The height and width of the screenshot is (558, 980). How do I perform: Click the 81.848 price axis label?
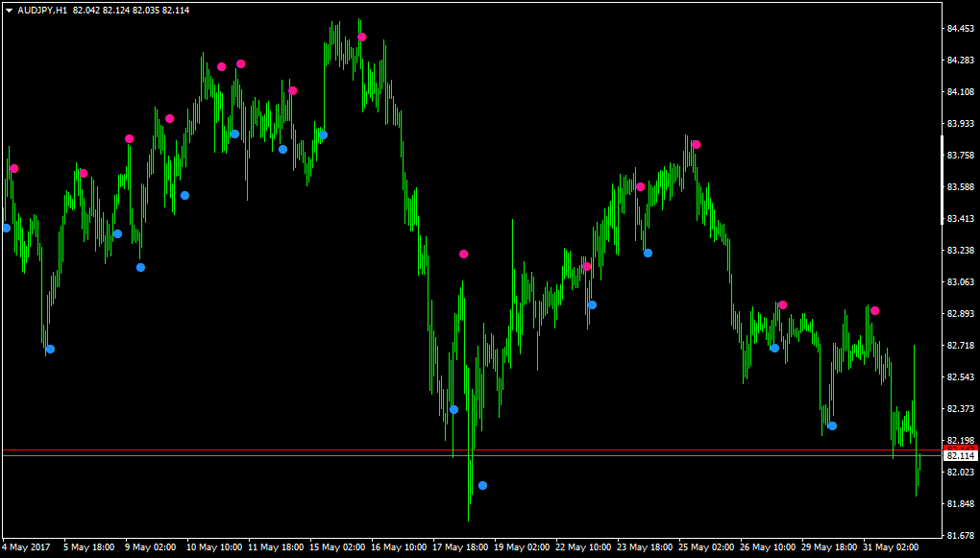961,503
